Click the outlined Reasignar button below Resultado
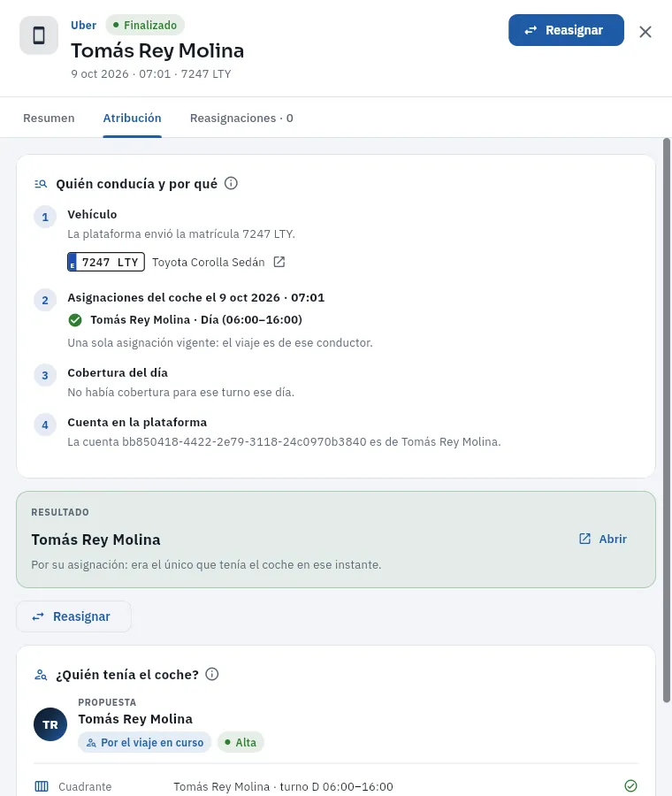The width and height of the screenshot is (672, 796). (73, 616)
